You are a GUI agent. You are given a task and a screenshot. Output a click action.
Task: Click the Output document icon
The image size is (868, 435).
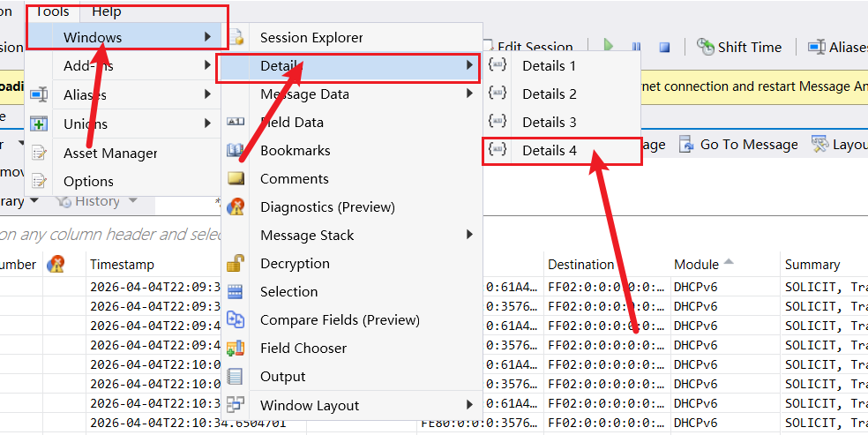[236, 376]
